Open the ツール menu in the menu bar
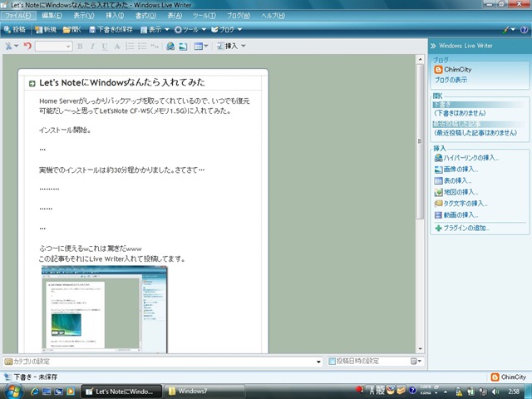The image size is (532, 399). [204, 16]
